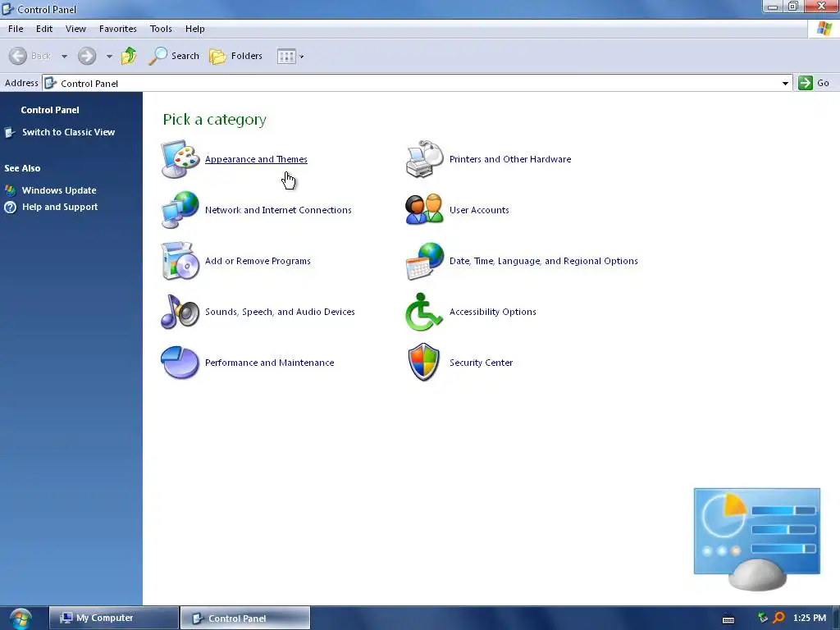Click the Windows Update icon in See Also
Viewport: 840px width, 630px height.
10,190
